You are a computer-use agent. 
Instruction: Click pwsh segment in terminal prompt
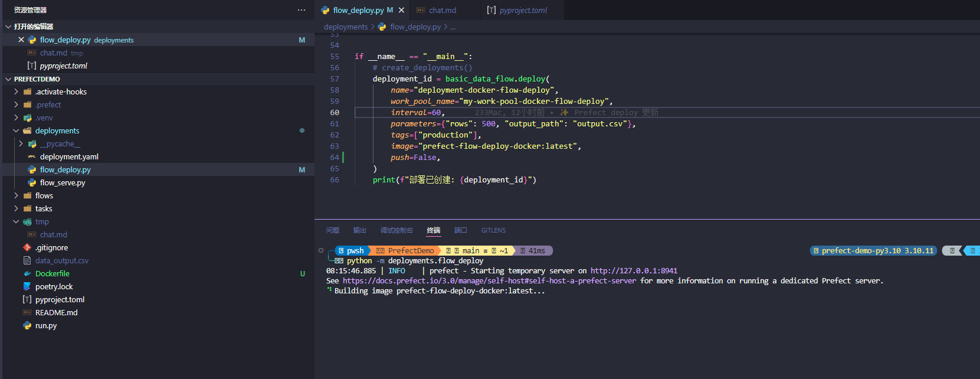pos(352,250)
